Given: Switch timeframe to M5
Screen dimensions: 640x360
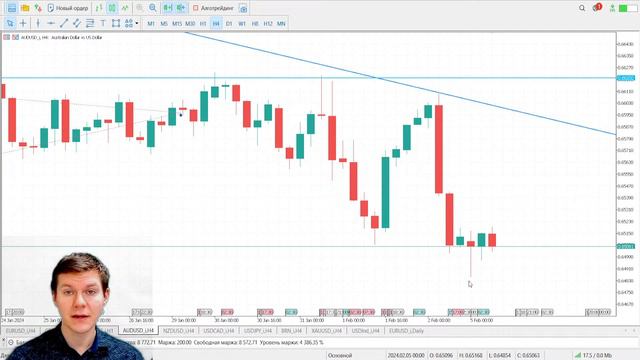Looking at the screenshot, I should tap(164, 24).
